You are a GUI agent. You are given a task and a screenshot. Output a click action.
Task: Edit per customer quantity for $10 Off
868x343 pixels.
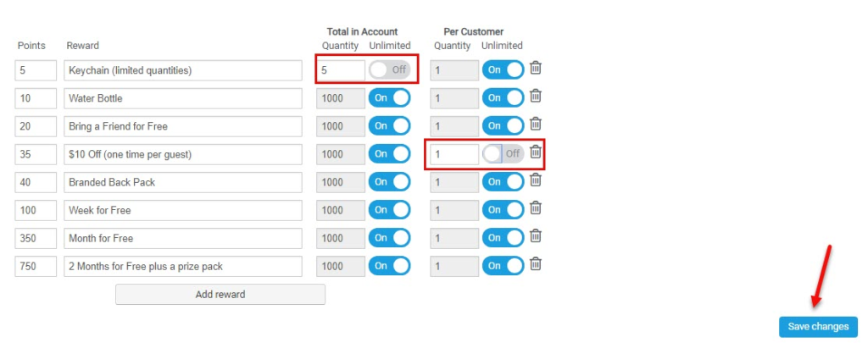coord(454,154)
